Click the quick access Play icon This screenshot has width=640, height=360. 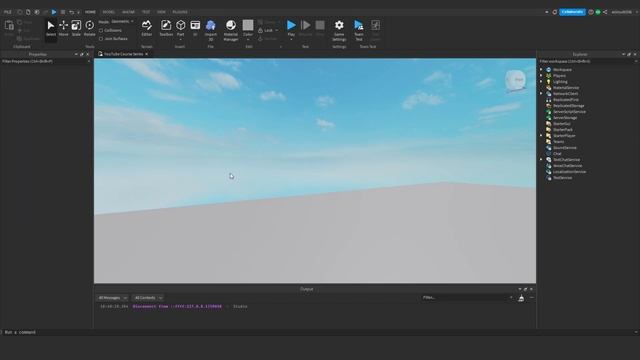(54, 12)
